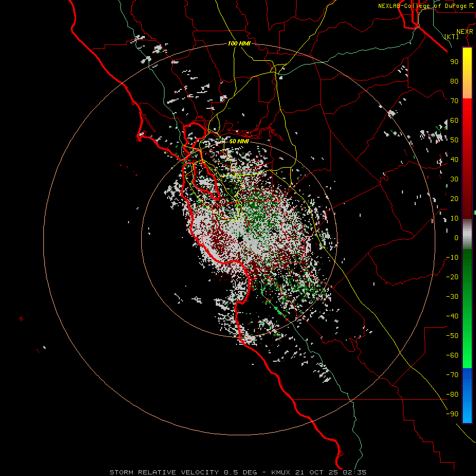
Task: Click the 20 value on the velocity scale
Action: pos(454,198)
